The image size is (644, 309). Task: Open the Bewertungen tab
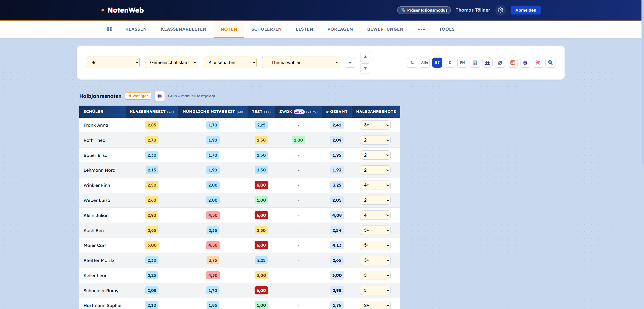385,29
